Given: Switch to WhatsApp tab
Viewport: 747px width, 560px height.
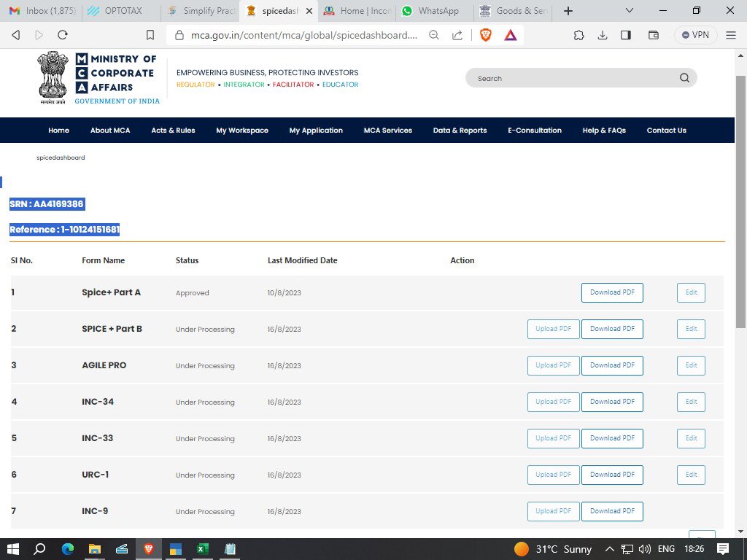Looking at the screenshot, I should [x=436, y=11].
